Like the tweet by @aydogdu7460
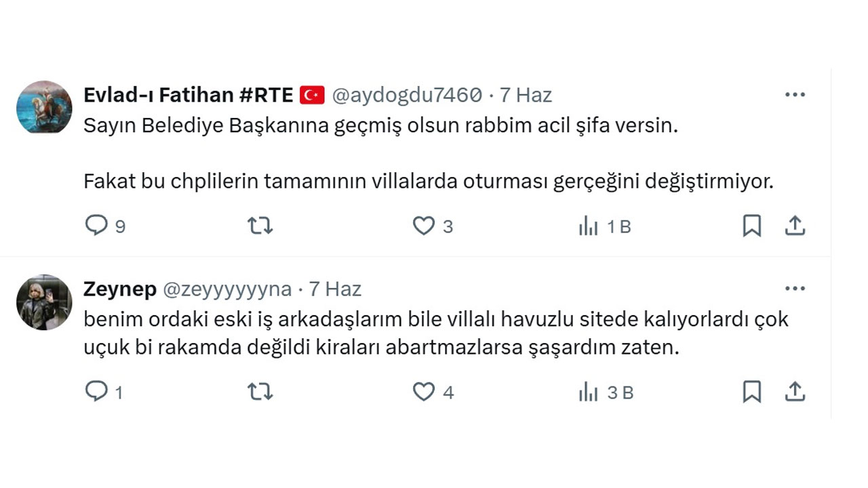The image size is (868, 488). 423,226
